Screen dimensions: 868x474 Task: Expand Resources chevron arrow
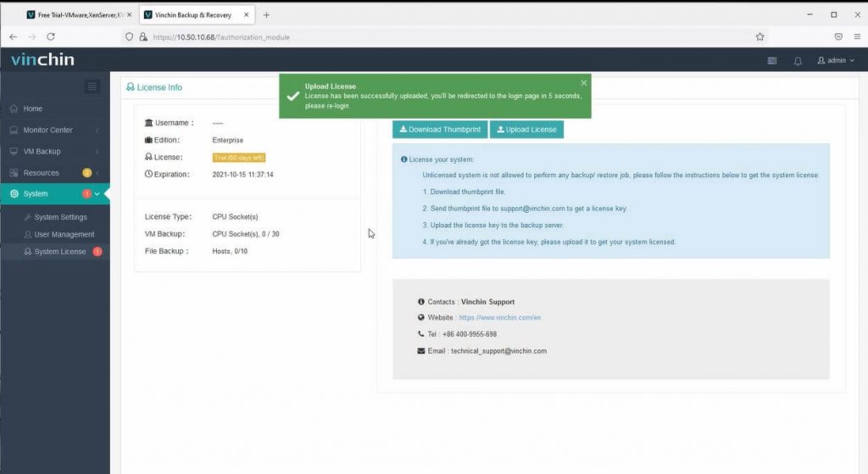[97, 173]
